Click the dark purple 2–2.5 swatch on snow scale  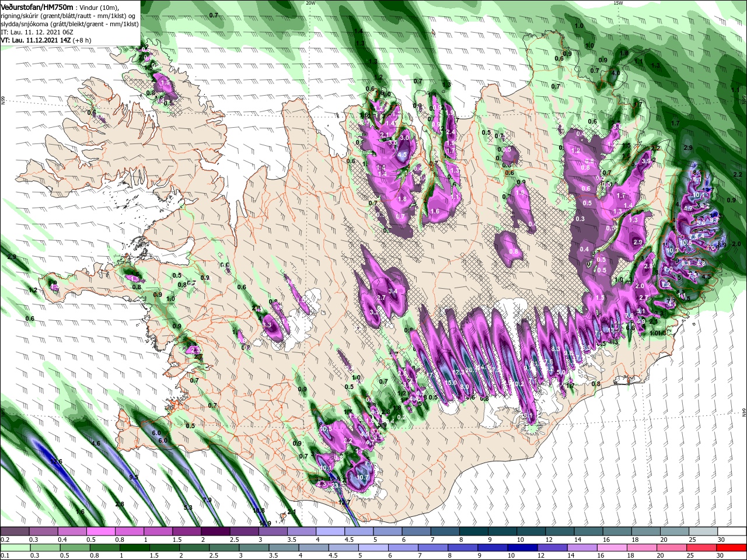click(215, 531)
